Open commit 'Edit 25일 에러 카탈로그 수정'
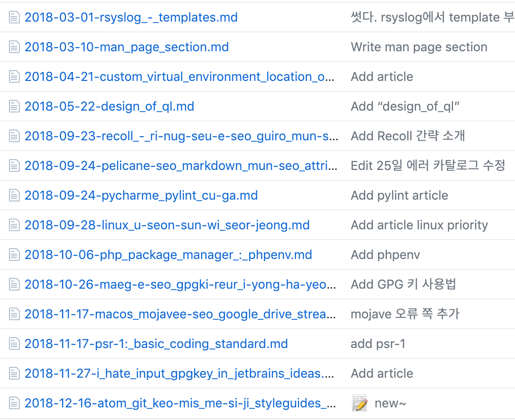515x420 pixels. (x=428, y=165)
